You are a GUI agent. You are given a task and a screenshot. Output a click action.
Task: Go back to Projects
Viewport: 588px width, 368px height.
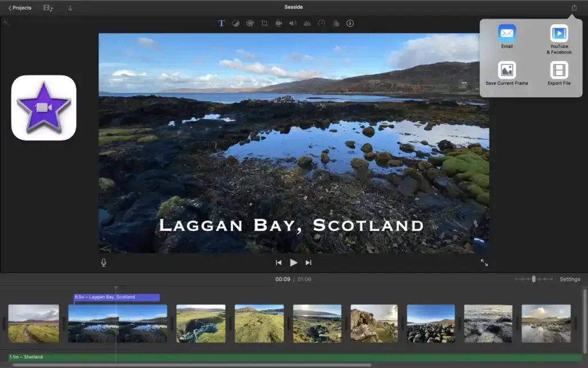[20, 8]
